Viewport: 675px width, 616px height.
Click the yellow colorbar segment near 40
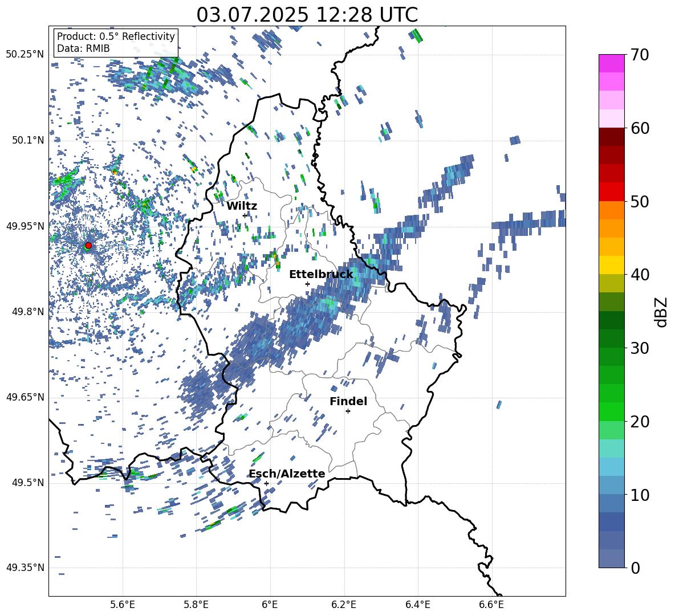click(x=611, y=265)
